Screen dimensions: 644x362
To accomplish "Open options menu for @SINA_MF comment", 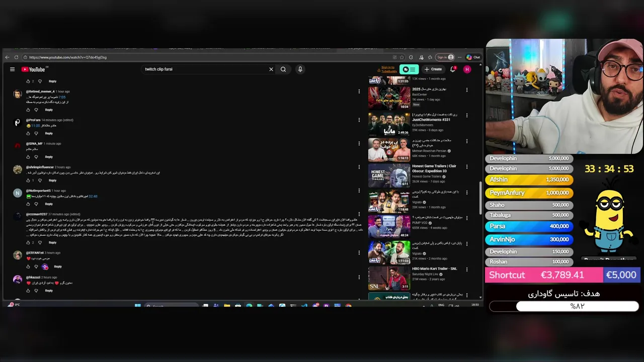I will coord(359,143).
